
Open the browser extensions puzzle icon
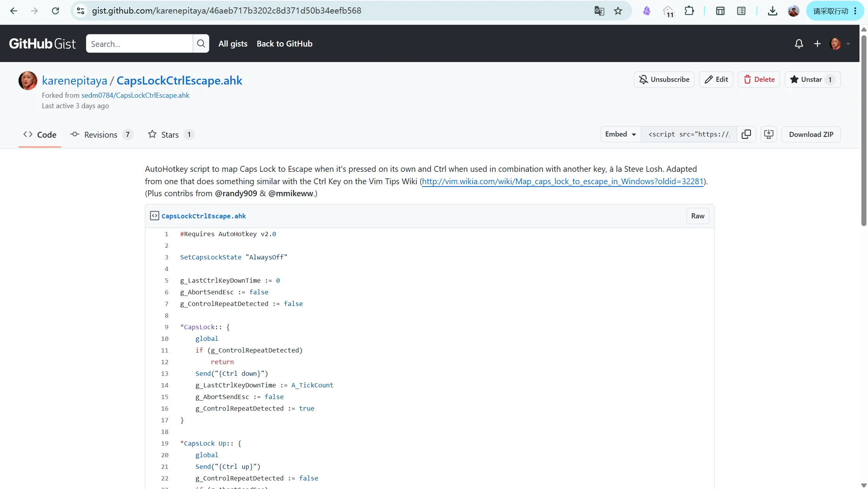[689, 11]
